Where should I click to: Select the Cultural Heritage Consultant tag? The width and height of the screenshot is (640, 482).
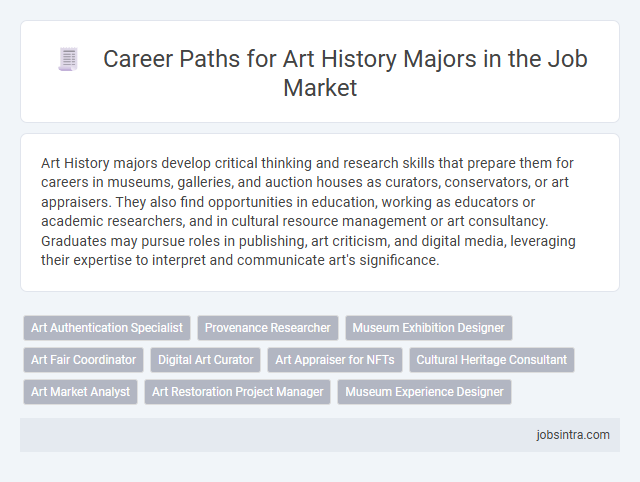coord(492,360)
